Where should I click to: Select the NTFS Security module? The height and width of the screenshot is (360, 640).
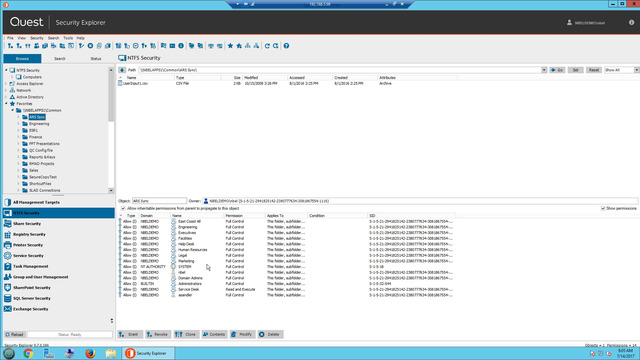(x=59, y=213)
